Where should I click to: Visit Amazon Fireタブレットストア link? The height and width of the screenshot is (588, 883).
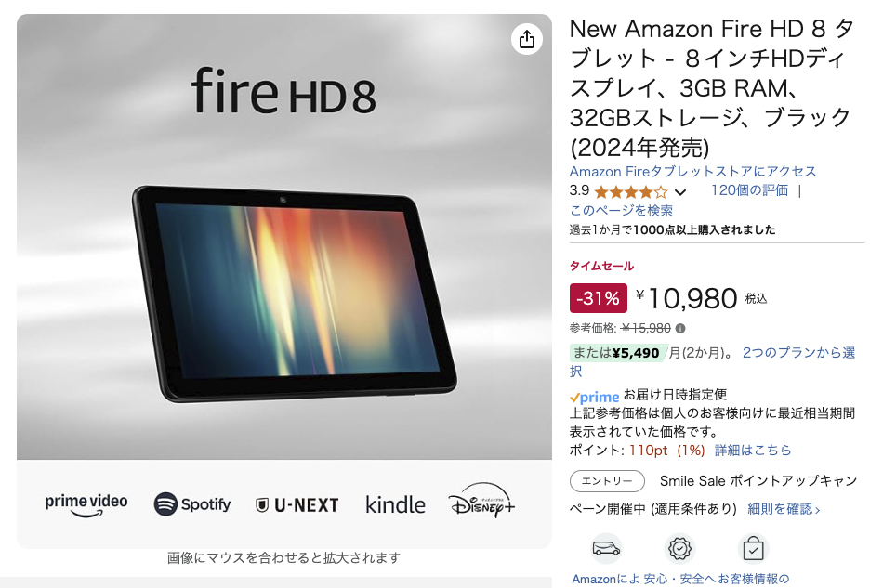[692, 171]
